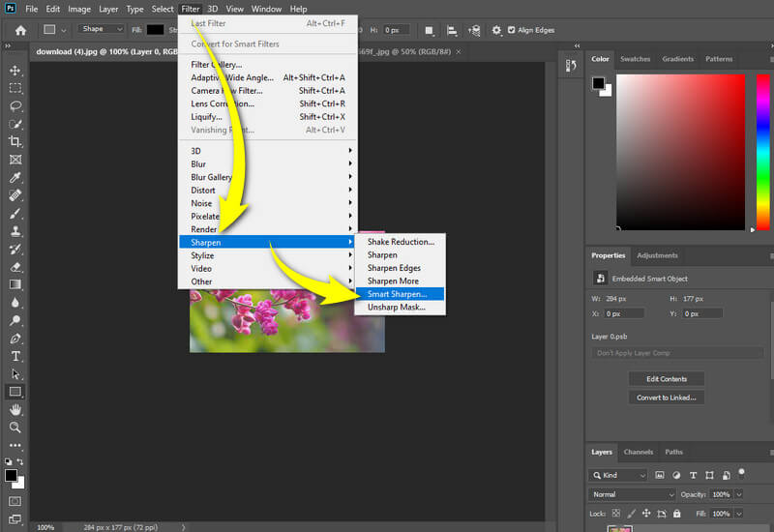Select the Rectangular Marquee tool
This screenshot has width=774, height=532.
(15, 88)
